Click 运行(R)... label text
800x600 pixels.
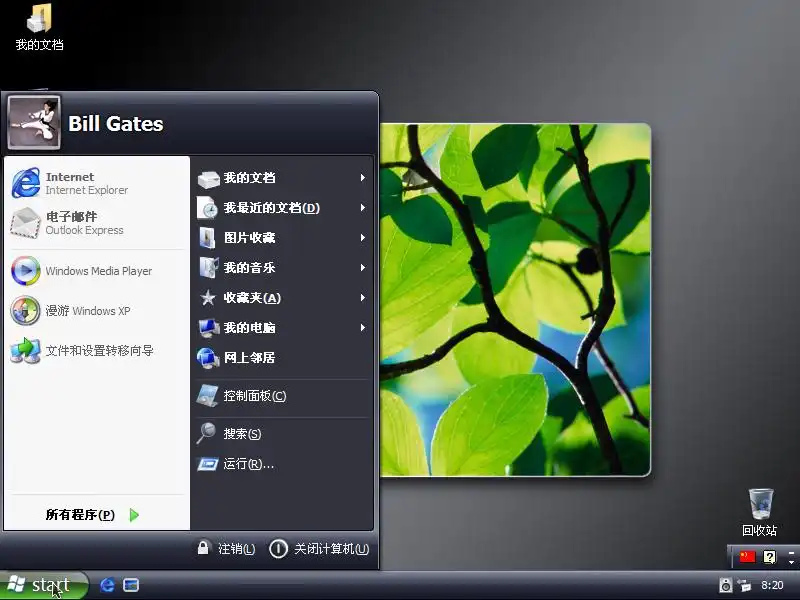pyautogui.click(x=248, y=464)
